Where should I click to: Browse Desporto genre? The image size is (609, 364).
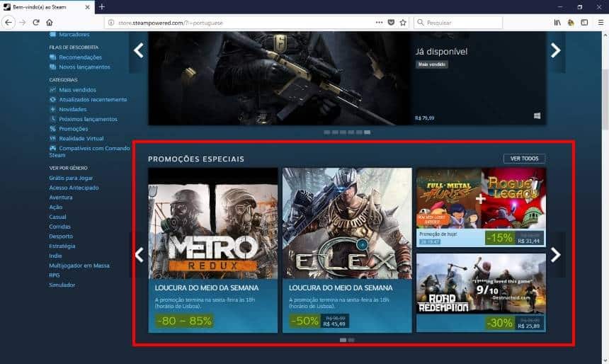pyautogui.click(x=61, y=237)
